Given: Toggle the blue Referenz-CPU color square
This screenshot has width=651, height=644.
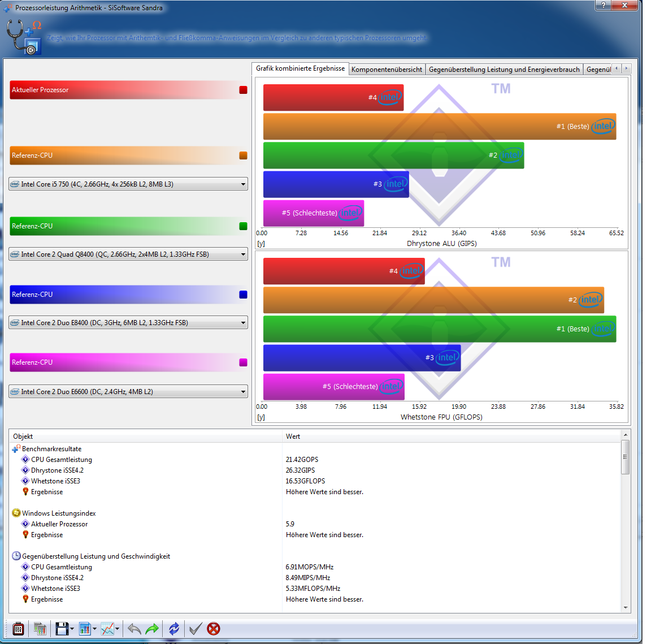Looking at the screenshot, I should tap(244, 295).
